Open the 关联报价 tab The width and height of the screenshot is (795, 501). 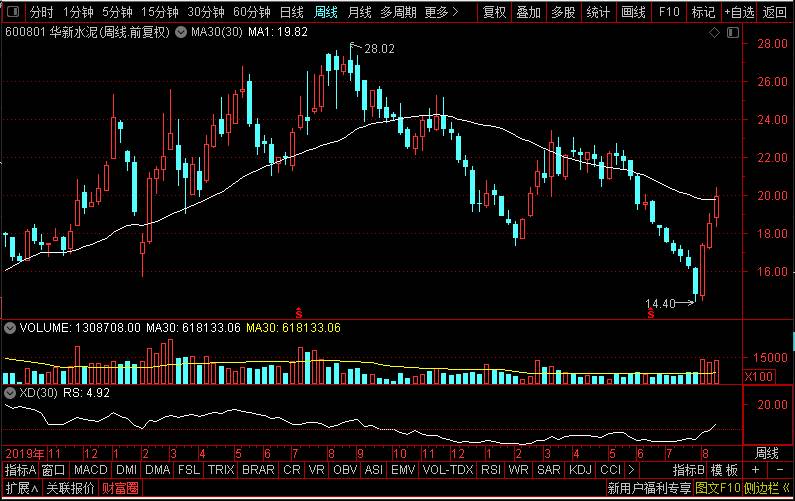point(70,488)
